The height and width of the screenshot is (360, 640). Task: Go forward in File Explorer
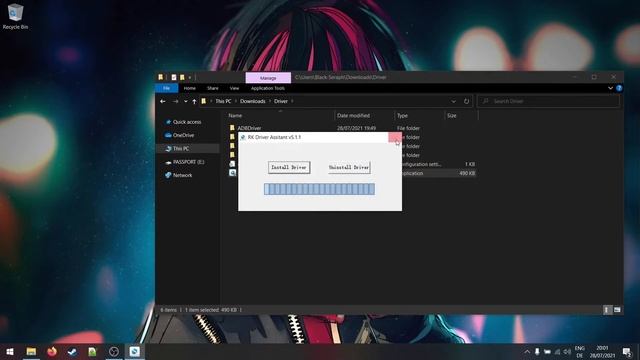click(x=176, y=101)
